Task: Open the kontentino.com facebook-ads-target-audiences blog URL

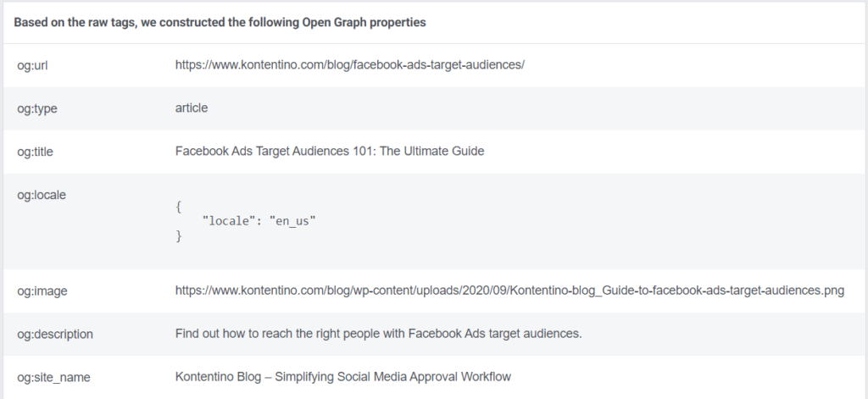Action: point(350,64)
